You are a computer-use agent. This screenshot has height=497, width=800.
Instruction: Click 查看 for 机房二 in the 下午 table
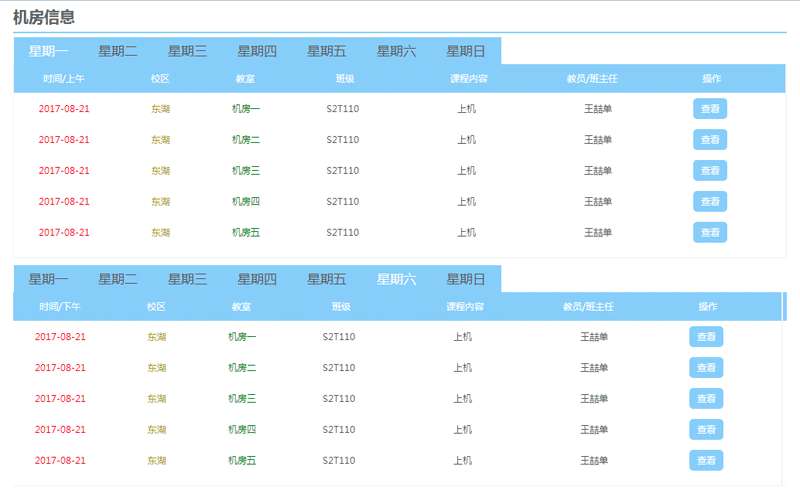click(x=706, y=368)
